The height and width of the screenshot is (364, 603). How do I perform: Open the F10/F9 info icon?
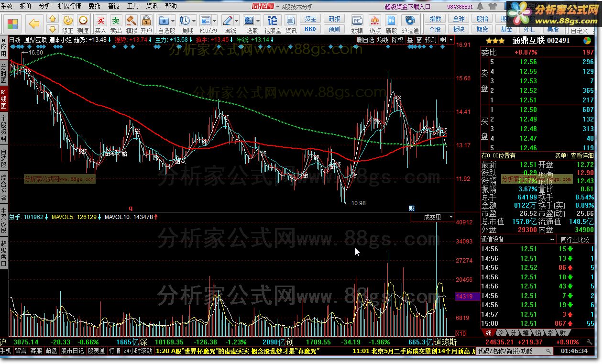pyautogui.click(x=206, y=21)
